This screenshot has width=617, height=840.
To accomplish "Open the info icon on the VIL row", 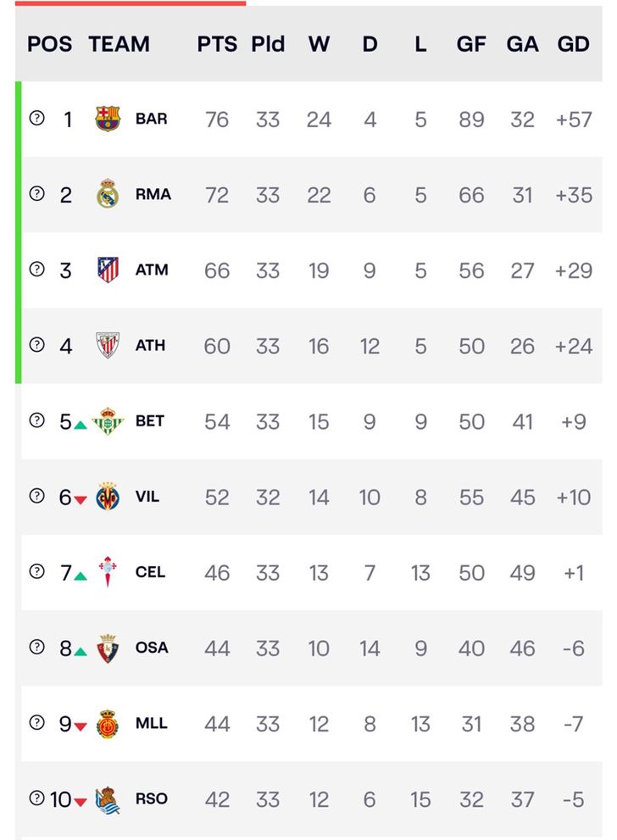I will coord(36,496).
